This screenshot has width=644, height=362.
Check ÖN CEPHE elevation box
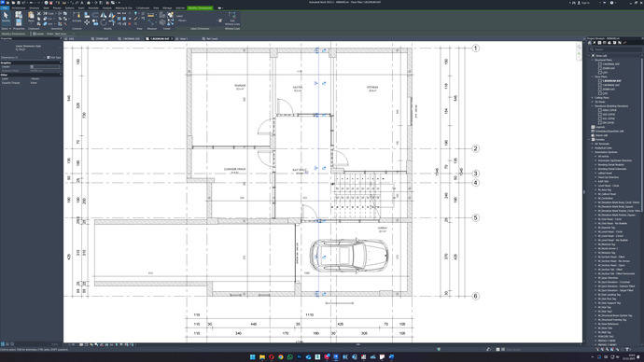[600, 123]
